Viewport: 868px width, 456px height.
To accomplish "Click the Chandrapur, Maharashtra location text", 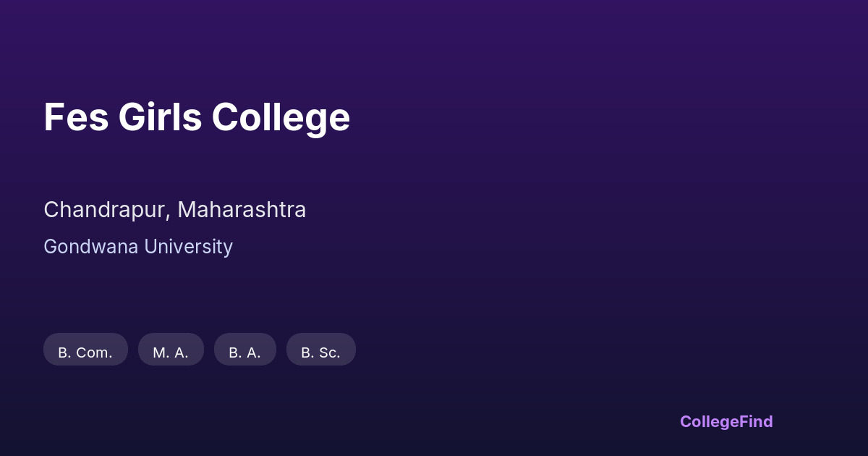I will tap(175, 210).
